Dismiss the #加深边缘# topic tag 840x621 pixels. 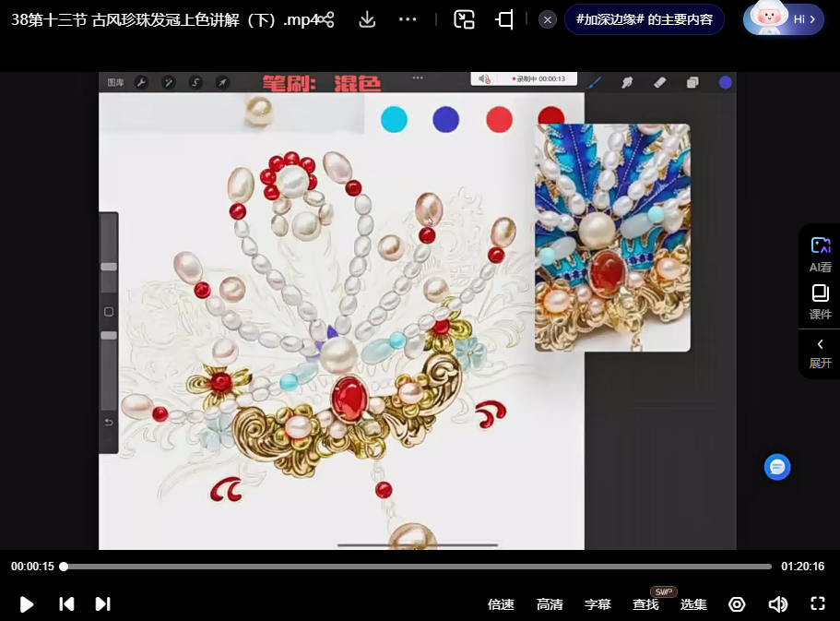coord(547,20)
